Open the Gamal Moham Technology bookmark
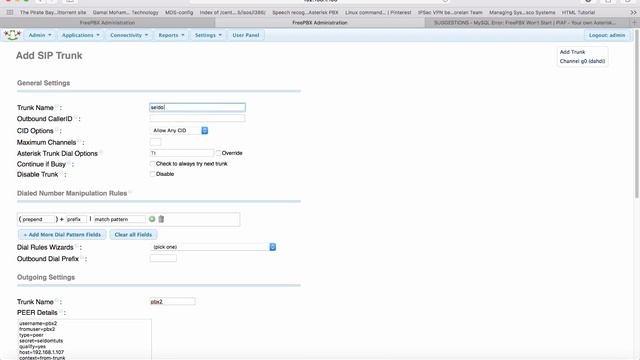 pos(126,13)
